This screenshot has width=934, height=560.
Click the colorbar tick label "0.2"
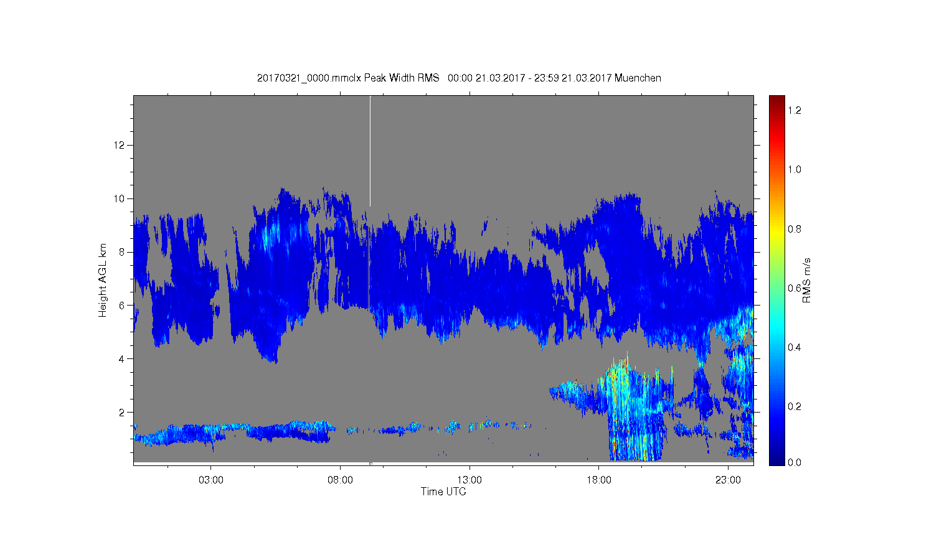pos(795,406)
